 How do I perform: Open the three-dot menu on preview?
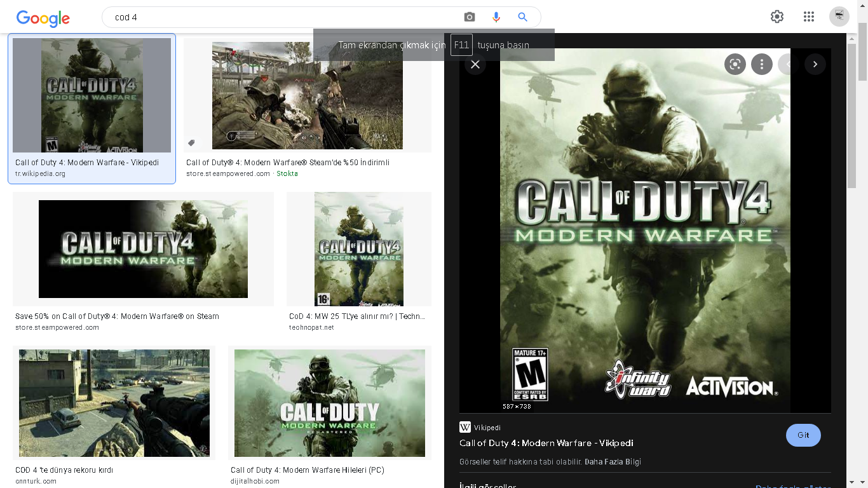(762, 64)
